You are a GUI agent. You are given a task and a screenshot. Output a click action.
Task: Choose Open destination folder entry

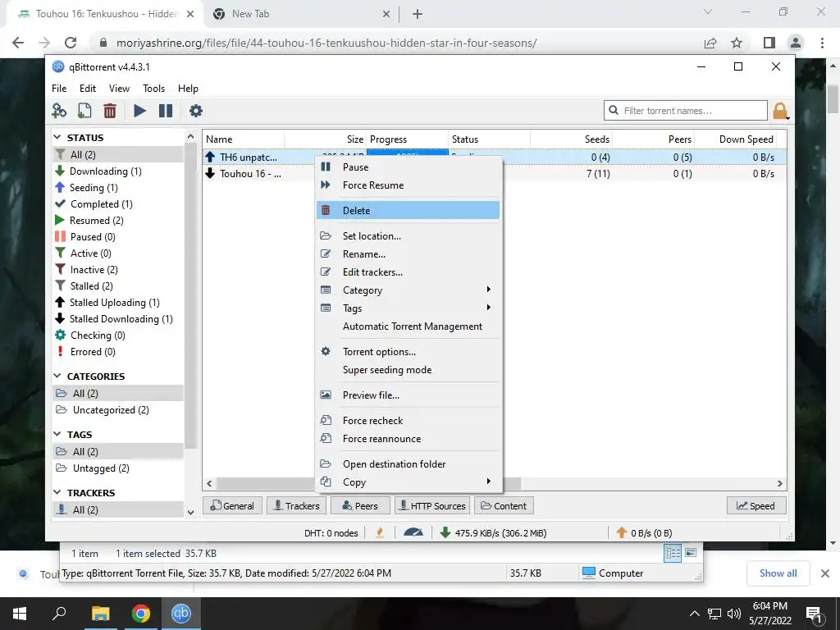point(408,464)
